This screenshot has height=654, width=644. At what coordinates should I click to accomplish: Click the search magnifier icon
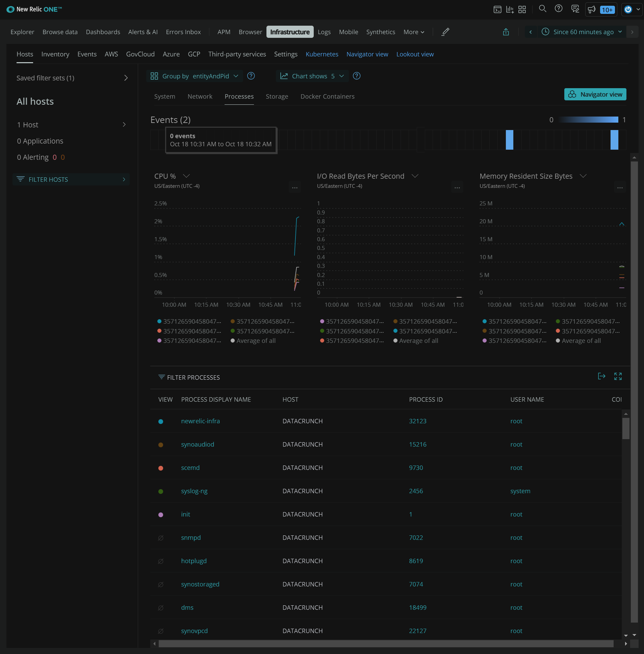[543, 9]
